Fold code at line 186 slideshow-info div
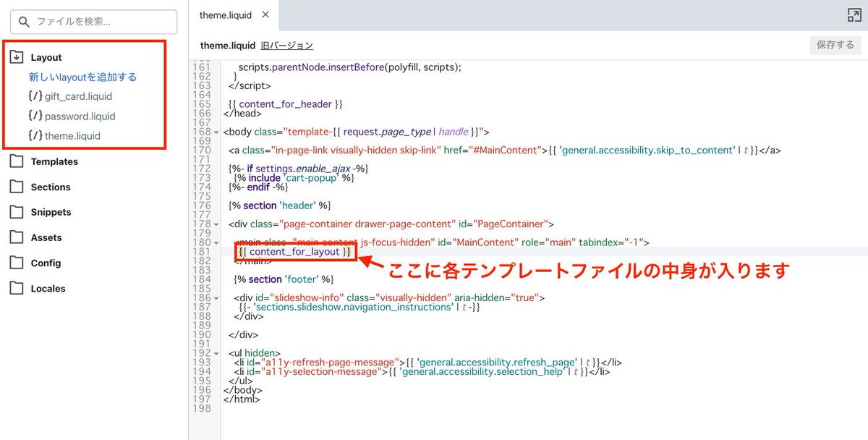The width and height of the screenshot is (868, 440). coord(216,298)
